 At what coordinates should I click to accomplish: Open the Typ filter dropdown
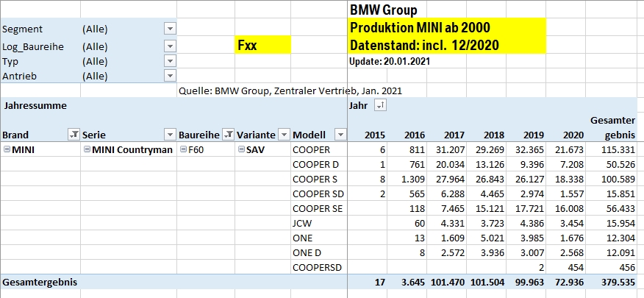[x=170, y=61]
